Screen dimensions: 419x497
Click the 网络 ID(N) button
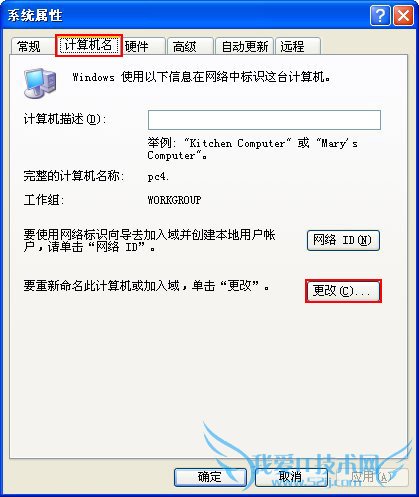[343, 240]
